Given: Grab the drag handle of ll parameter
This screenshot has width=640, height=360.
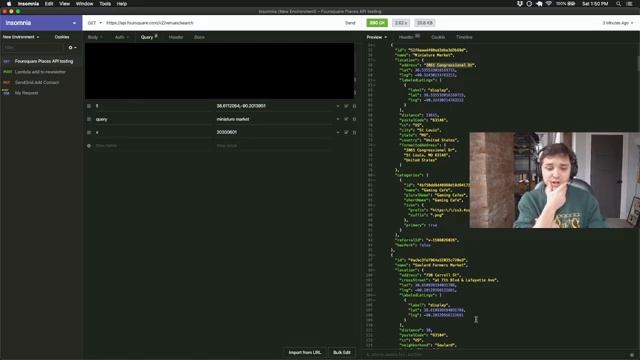Looking at the screenshot, I should (x=89, y=106).
